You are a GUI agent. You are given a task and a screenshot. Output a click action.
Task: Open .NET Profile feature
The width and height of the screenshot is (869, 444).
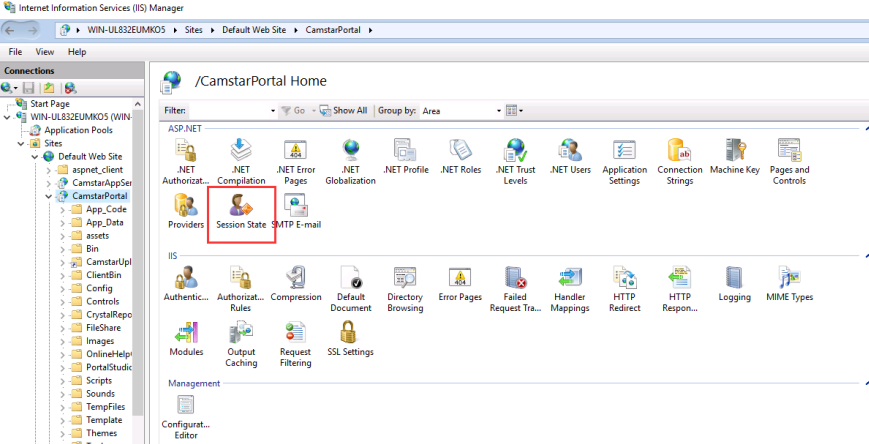[405, 156]
